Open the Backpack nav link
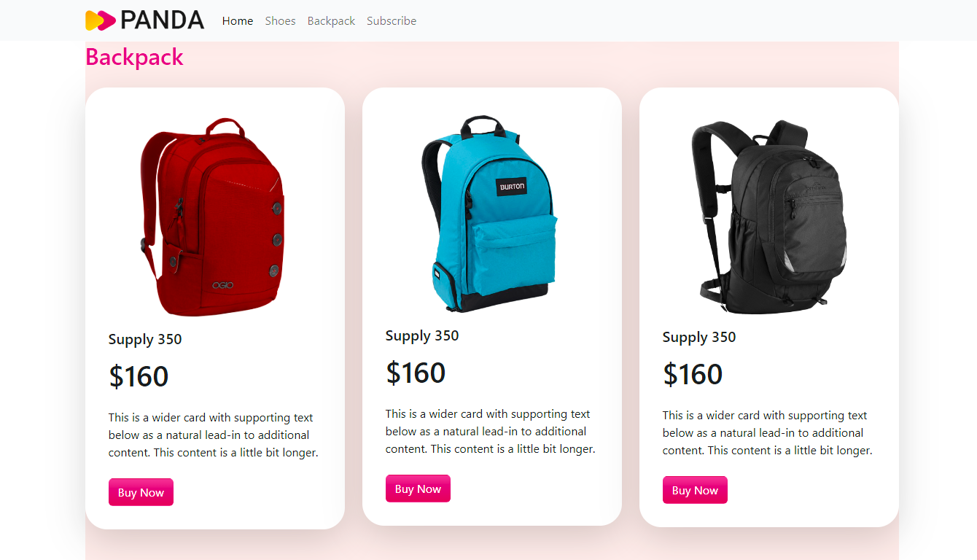Screen dimensions: 977x560 point(331,21)
